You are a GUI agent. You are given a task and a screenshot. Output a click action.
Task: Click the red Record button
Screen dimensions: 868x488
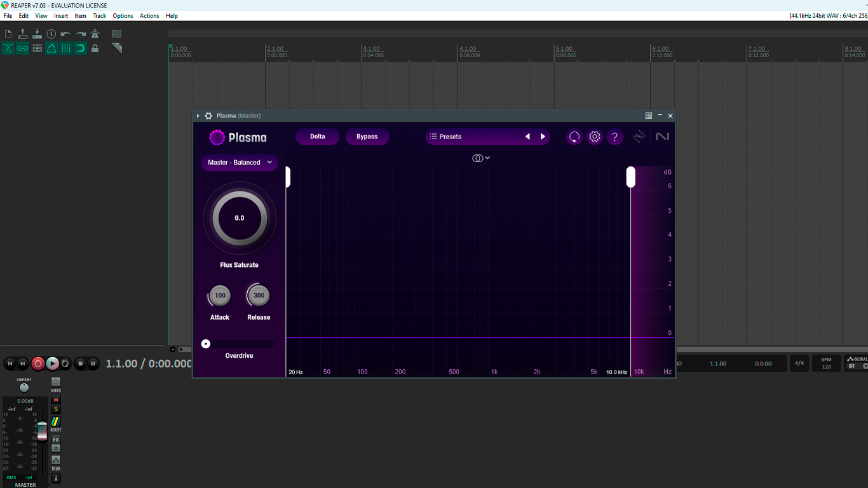coord(38,363)
